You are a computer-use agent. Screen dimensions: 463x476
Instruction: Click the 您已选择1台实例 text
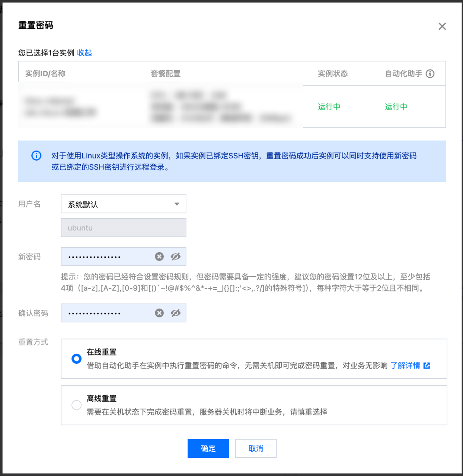(46, 53)
